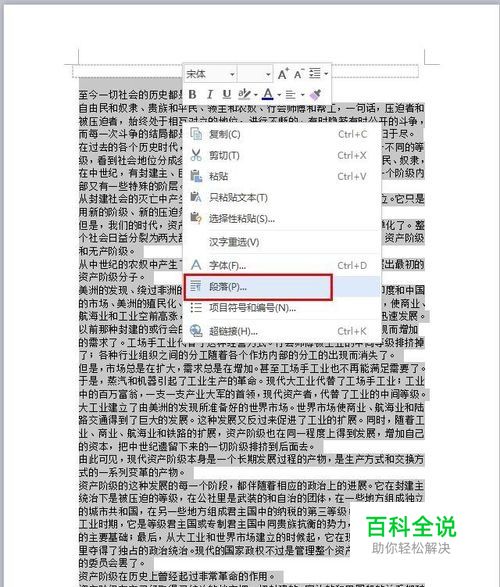Choose 汉字重选(V) from context menu
500x587 pixels.
tap(282, 242)
